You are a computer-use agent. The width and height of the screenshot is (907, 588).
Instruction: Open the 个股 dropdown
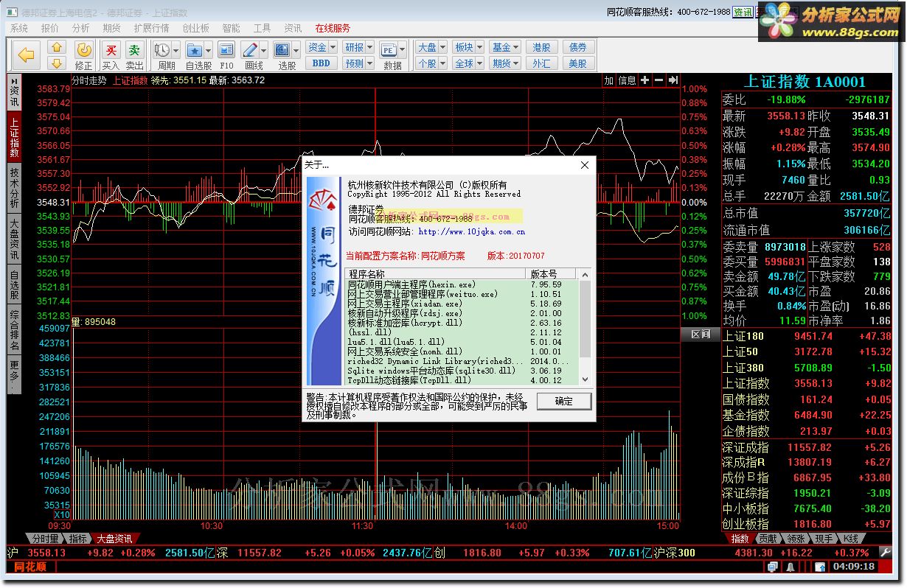tap(431, 63)
